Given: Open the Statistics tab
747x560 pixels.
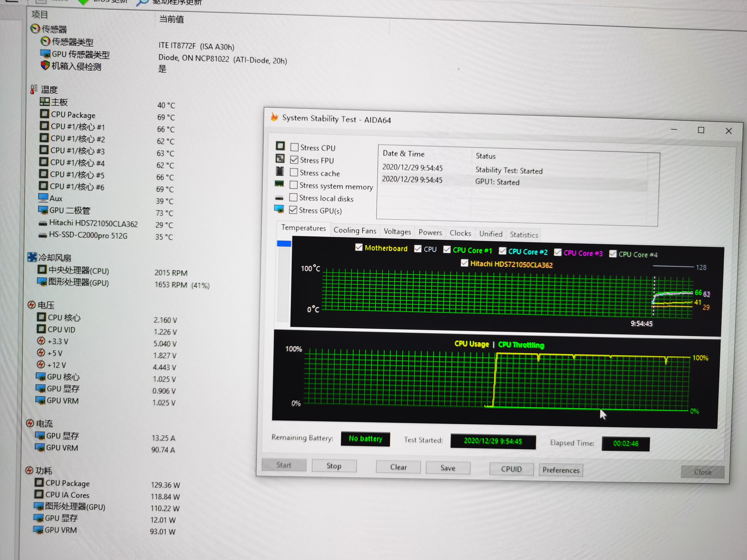Looking at the screenshot, I should coord(523,235).
